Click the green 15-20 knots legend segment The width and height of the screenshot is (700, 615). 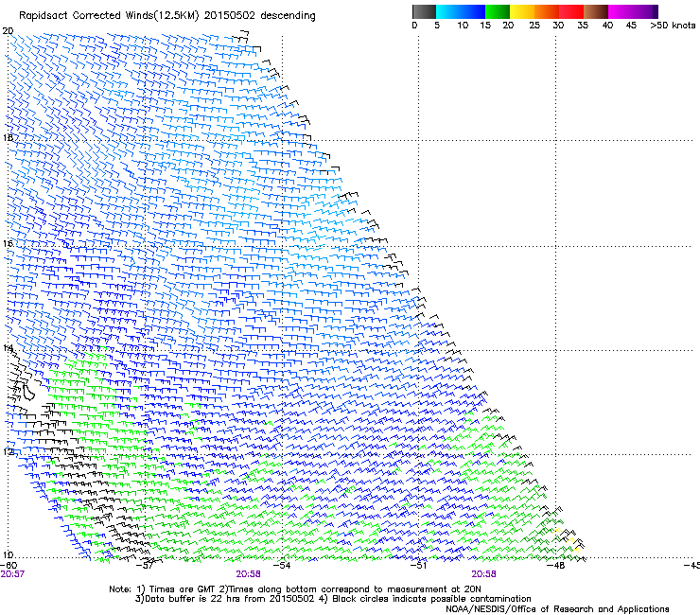pos(498,11)
